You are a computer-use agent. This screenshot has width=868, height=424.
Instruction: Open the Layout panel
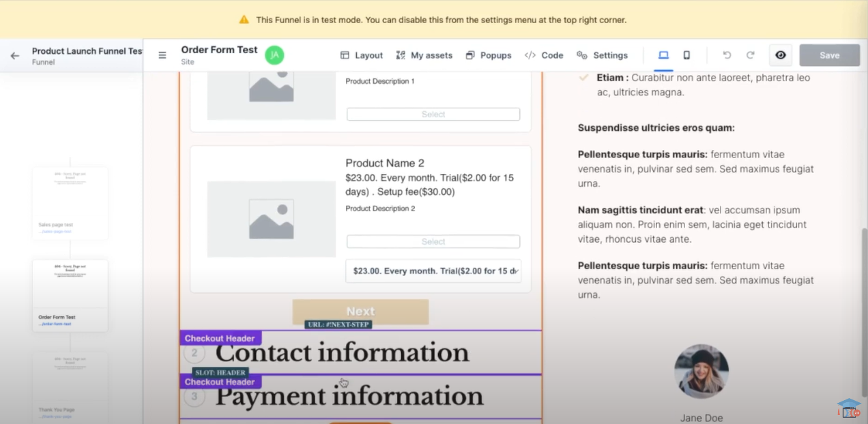click(361, 55)
